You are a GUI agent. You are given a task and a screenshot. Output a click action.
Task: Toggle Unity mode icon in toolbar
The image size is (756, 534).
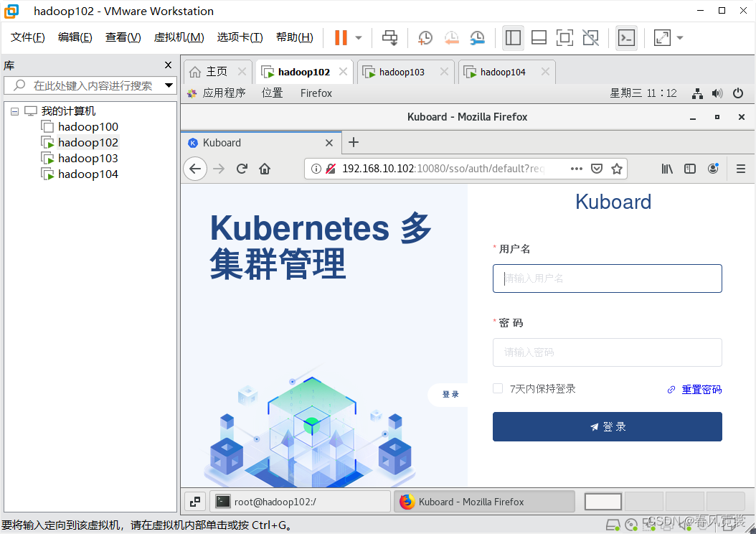pos(590,37)
